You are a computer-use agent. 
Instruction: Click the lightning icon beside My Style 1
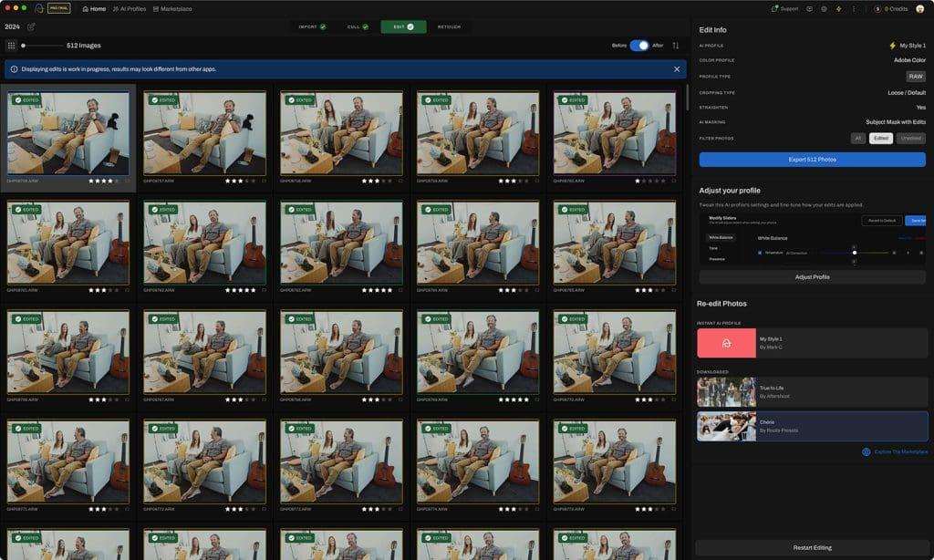(892, 46)
